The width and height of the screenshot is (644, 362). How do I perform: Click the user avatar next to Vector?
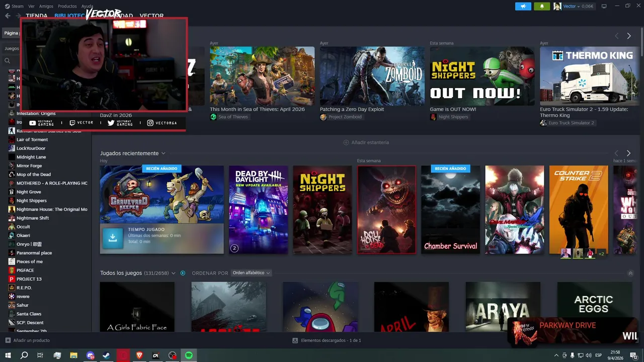pyautogui.click(x=557, y=6)
